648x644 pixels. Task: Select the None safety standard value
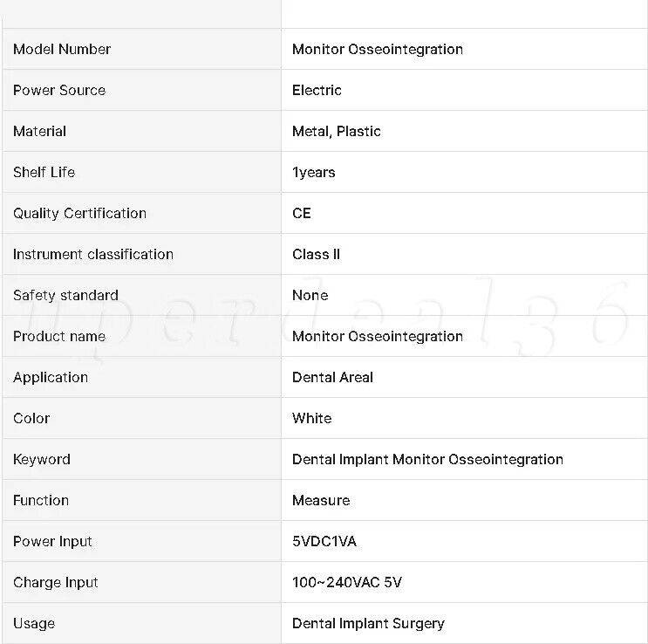[310, 295]
